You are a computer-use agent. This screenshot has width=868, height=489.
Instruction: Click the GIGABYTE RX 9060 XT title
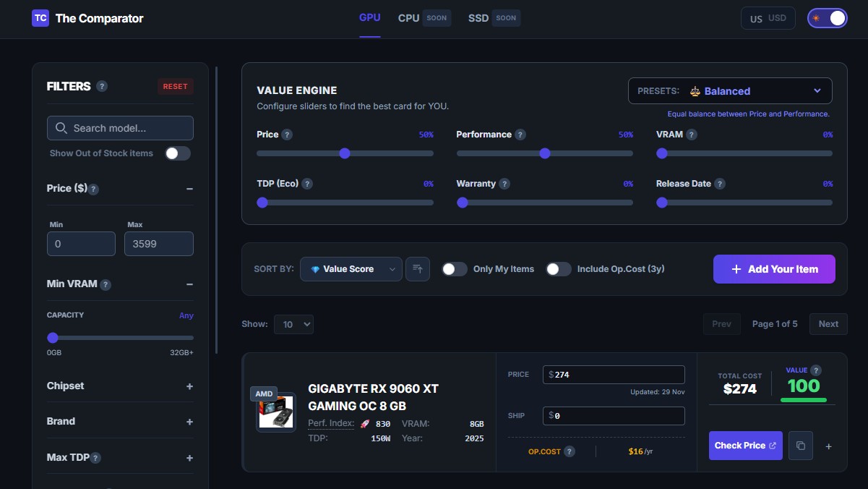click(x=373, y=397)
